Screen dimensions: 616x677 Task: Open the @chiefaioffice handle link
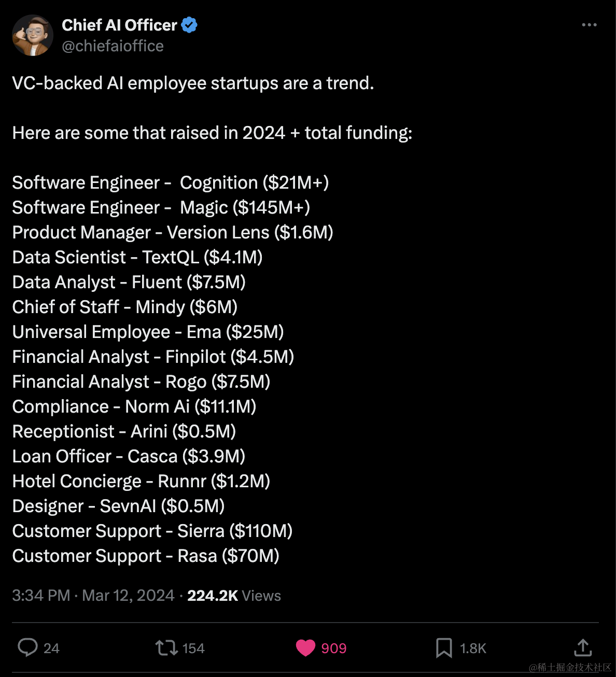[x=113, y=46]
